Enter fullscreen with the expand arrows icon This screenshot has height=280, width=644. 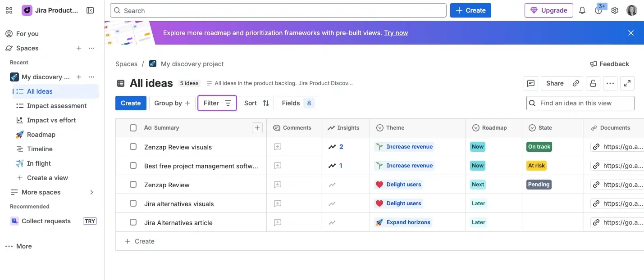tap(627, 83)
